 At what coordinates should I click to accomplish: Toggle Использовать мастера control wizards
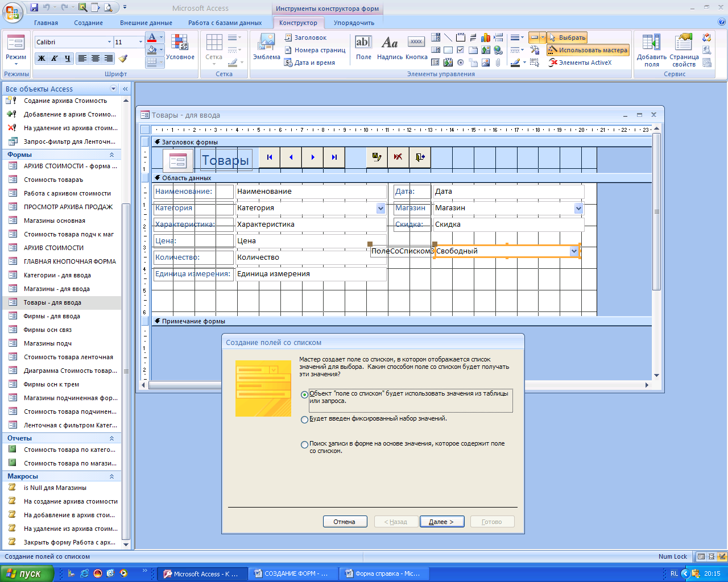point(588,50)
